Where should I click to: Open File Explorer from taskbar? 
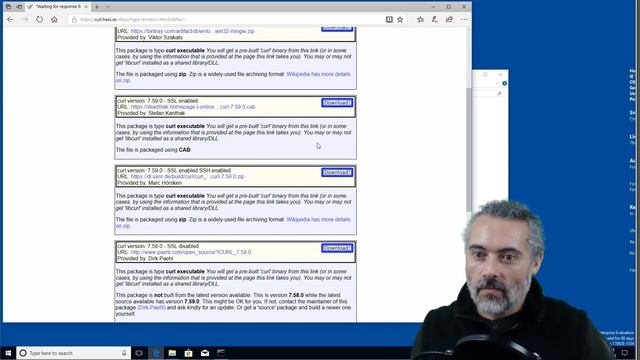point(172,353)
